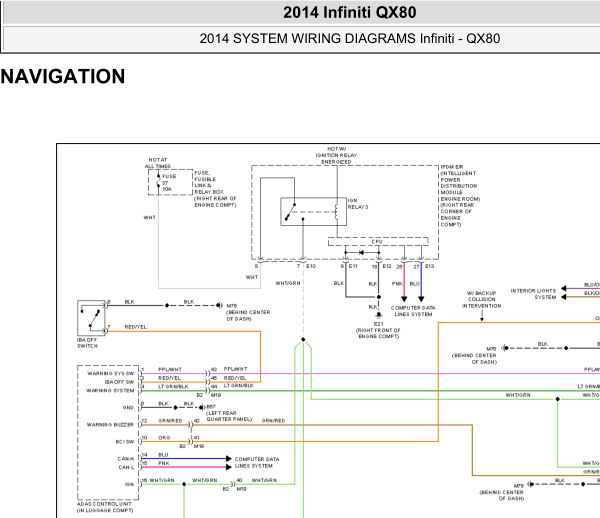Click the NAVIGATION heading
This screenshot has width=600, height=518.
pos(63,76)
